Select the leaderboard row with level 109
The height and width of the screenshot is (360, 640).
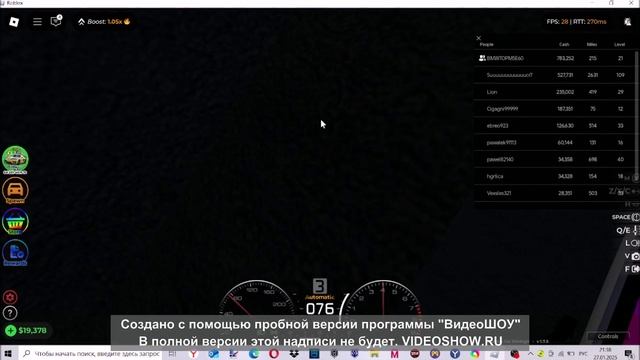554,75
